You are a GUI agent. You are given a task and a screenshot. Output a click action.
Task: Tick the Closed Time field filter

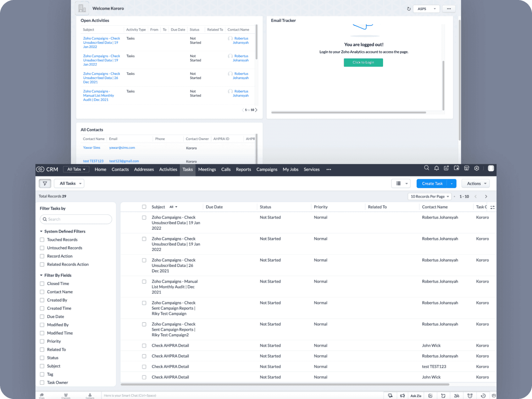(x=42, y=284)
